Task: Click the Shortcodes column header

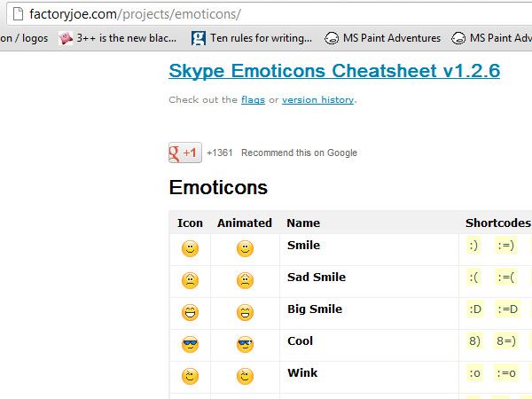Action: click(497, 223)
